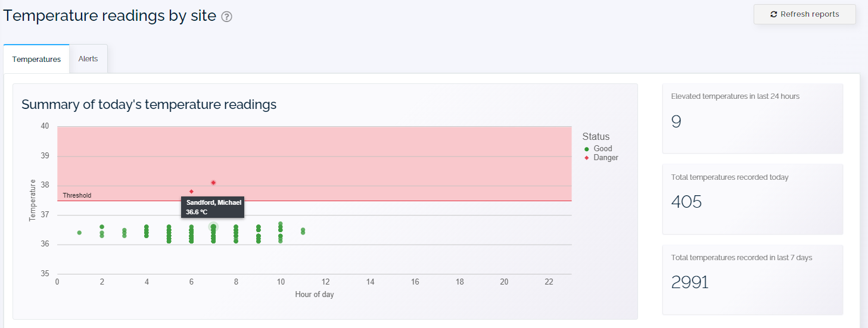The image size is (868, 328).
Task: Click the green Good legend dot
Action: pos(586,149)
